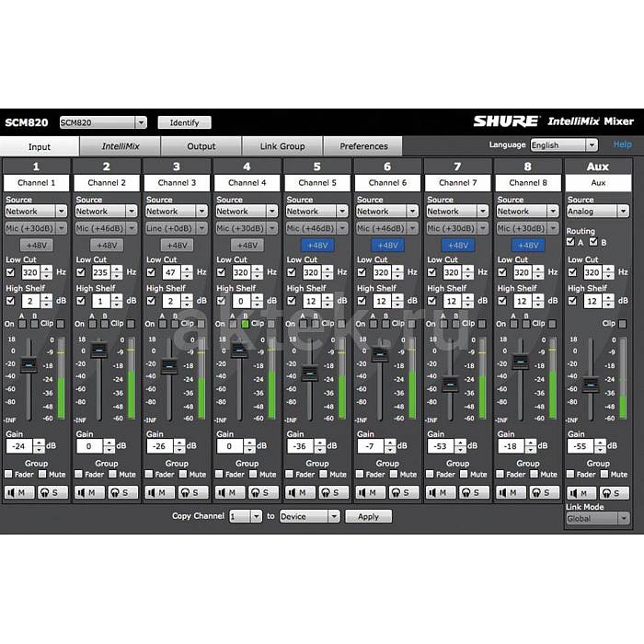Solo Channel 7 with headphone S button
The width and height of the screenshot is (644, 644).
click(475, 492)
